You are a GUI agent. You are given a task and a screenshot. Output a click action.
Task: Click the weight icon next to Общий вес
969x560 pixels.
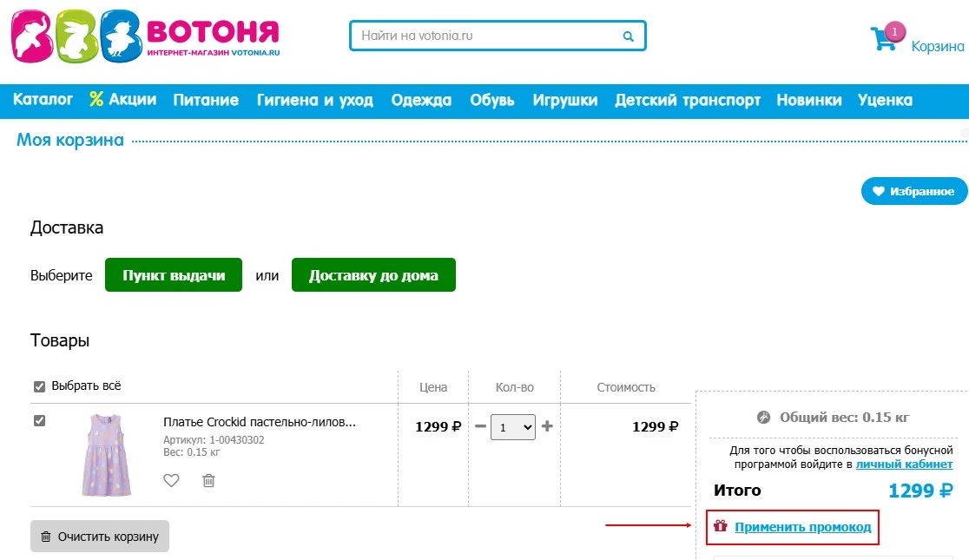coord(762,417)
